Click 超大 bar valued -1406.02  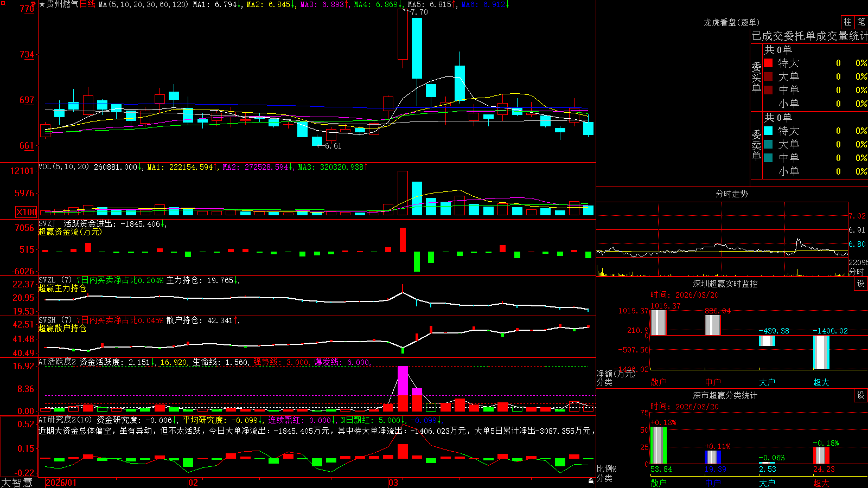coord(821,352)
